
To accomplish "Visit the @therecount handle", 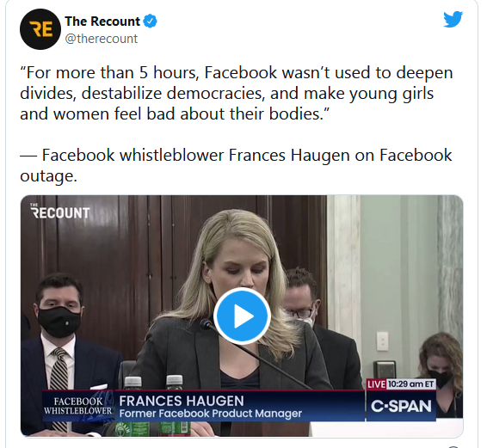I will pyautogui.click(x=102, y=39).
